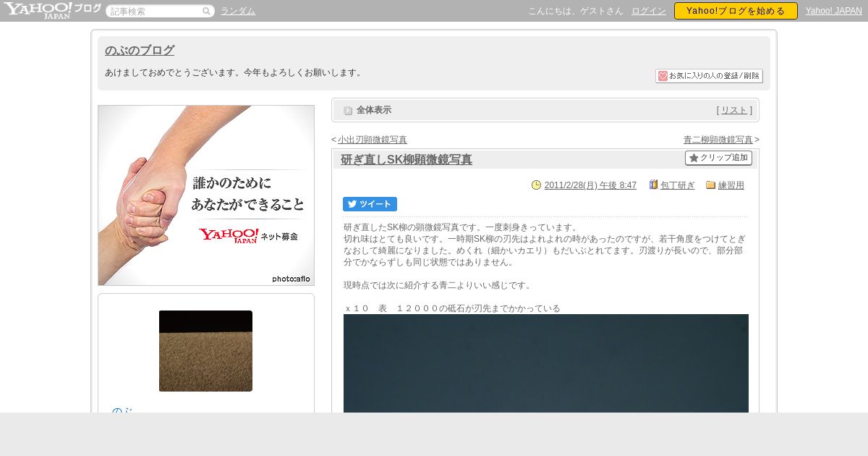Screen dimensions: 868x456
Task: Open Yahoo! JAPAN link in header
Action: [834, 11]
